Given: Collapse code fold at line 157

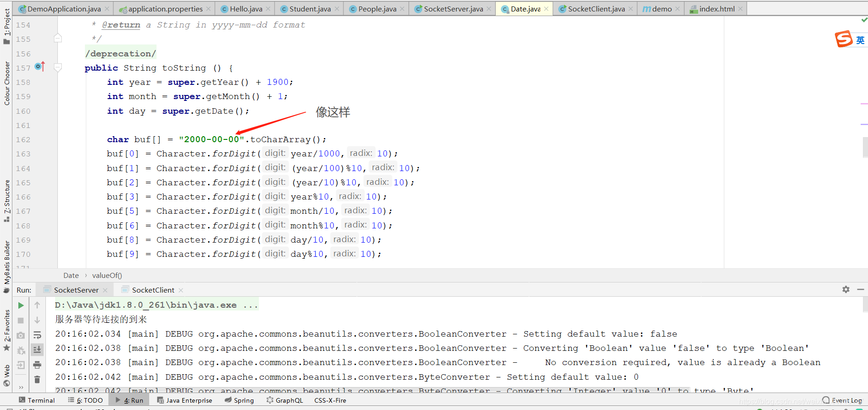Looking at the screenshot, I should coord(58,68).
